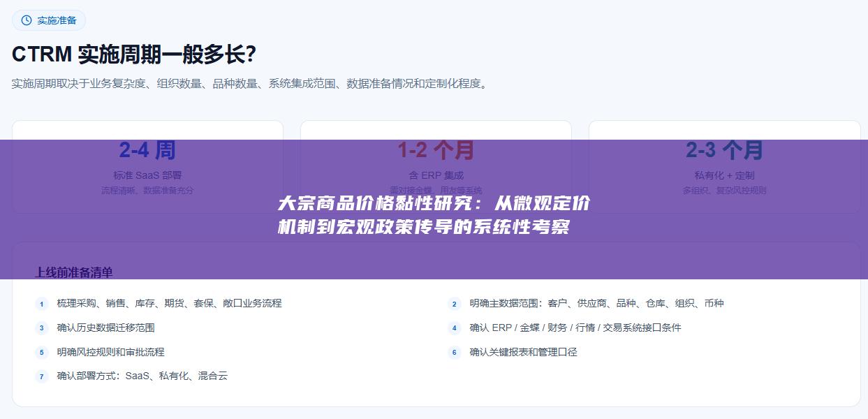Click the implementation cycle description paragraph
The width and height of the screenshot is (868, 419).
point(251,84)
